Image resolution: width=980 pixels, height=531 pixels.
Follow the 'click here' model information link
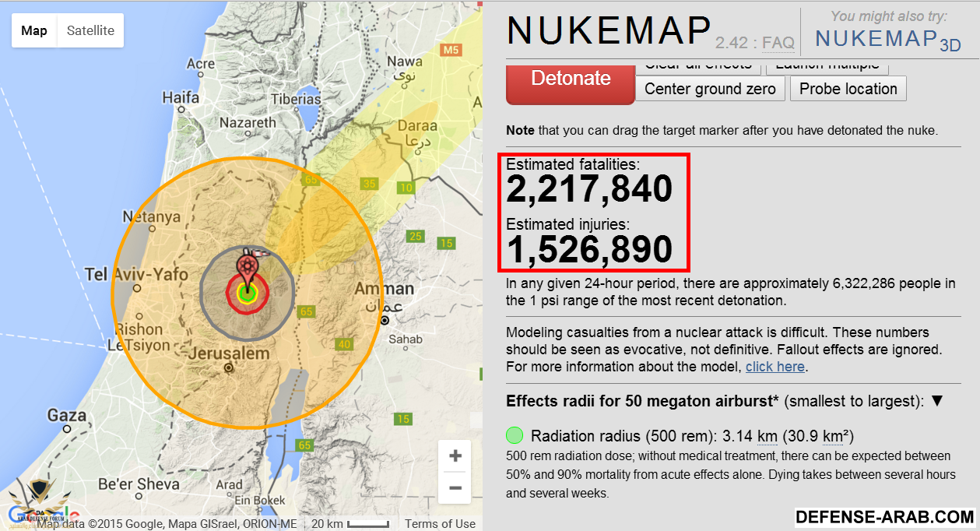775,367
